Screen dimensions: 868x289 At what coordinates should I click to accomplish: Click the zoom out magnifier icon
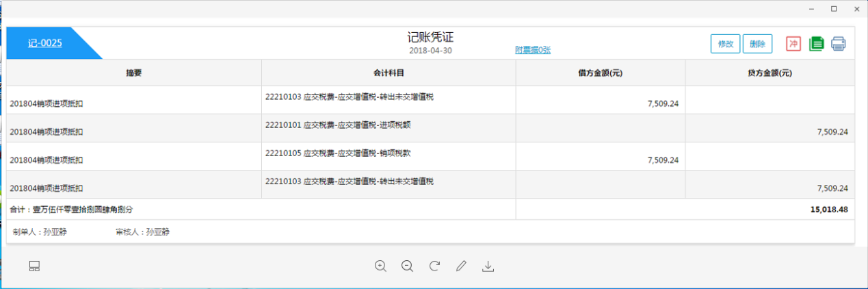(x=408, y=266)
